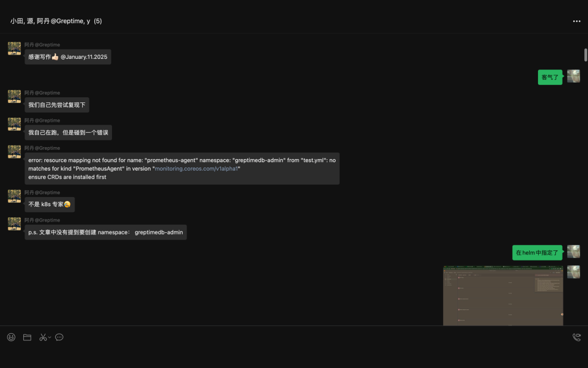Screen dimensions: 588x368
Task: Open the chat info more options menu
Action: click(577, 21)
